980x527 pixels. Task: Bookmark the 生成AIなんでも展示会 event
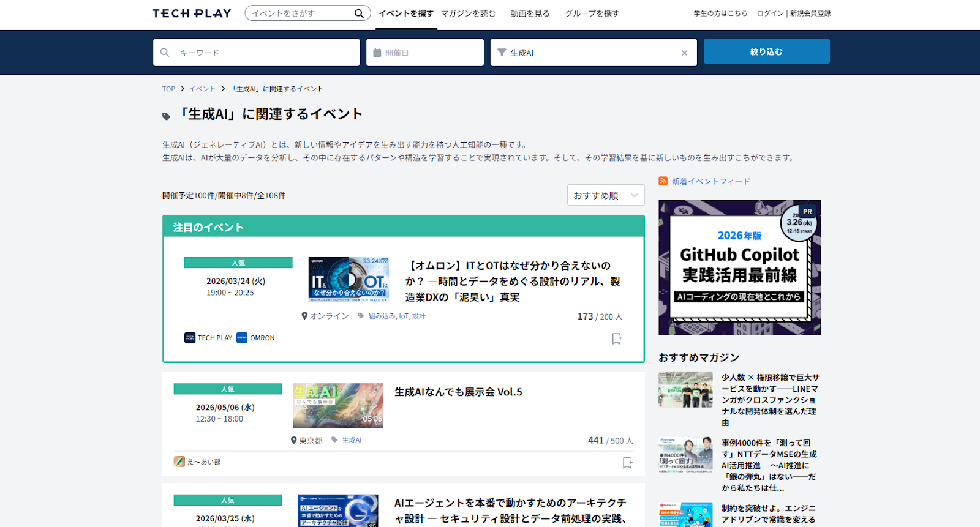coord(627,463)
